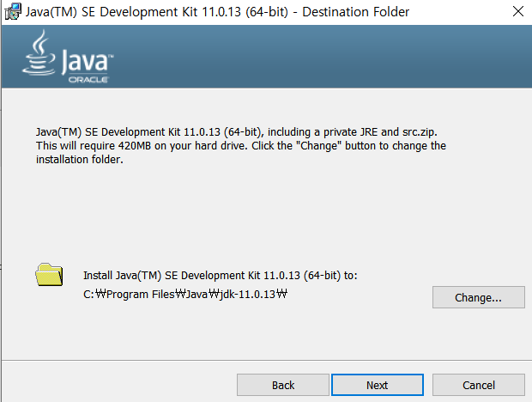Cancel the JDK installation
Screen dimensions: 532x402
[479, 385]
